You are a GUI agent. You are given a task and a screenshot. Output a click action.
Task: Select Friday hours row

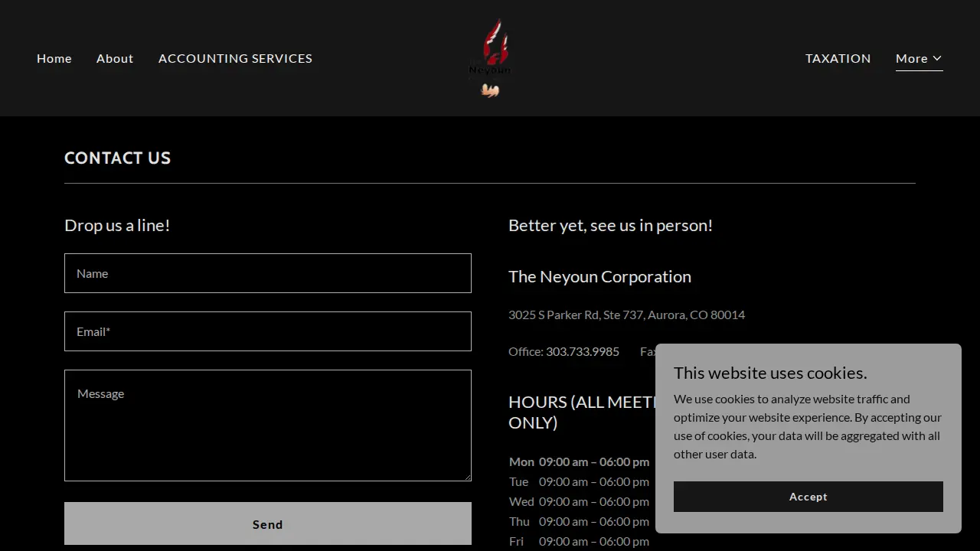click(579, 541)
